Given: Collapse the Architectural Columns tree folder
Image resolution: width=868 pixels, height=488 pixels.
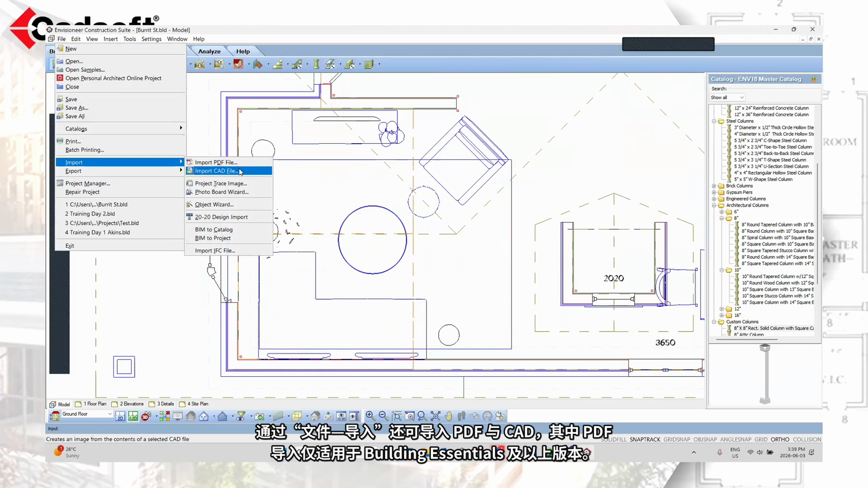Looking at the screenshot, I should tap(714, 206).
